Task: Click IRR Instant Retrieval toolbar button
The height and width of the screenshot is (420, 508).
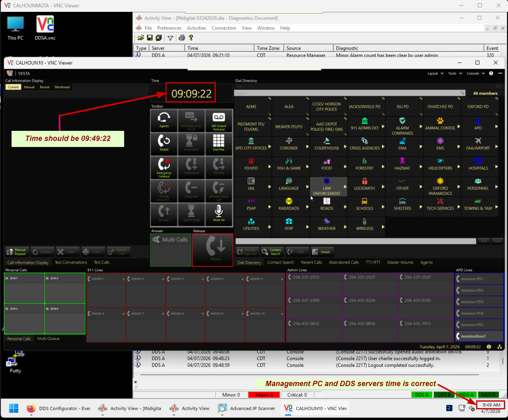Action: [x=219, y=121]
